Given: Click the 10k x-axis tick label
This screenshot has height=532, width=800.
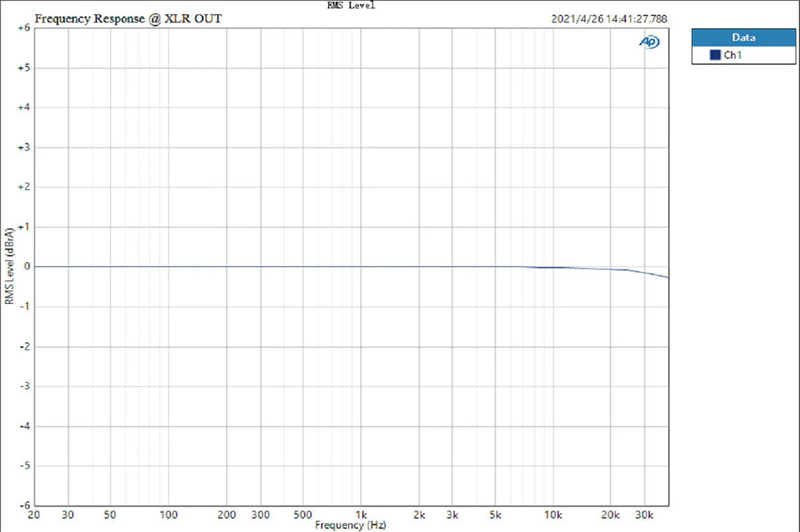Looking at the screenshot, I should tap(553, 515).
